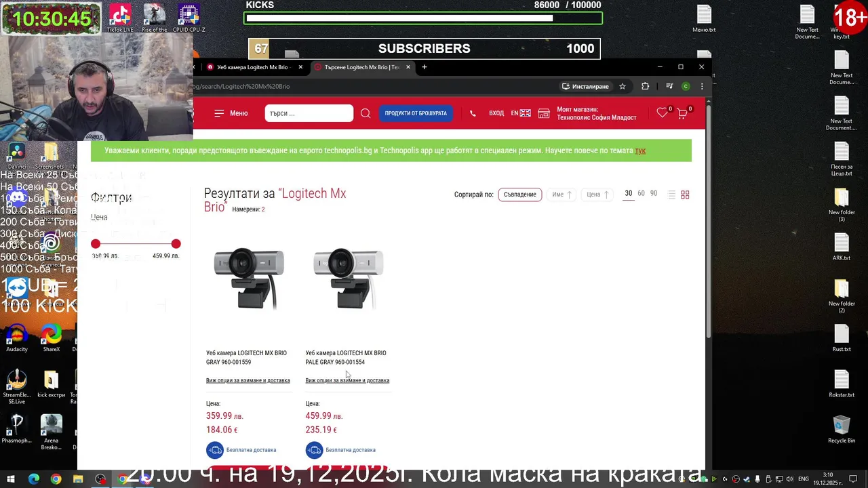
Task: Click the maximum price slider handle
Action: coord(176,243)
